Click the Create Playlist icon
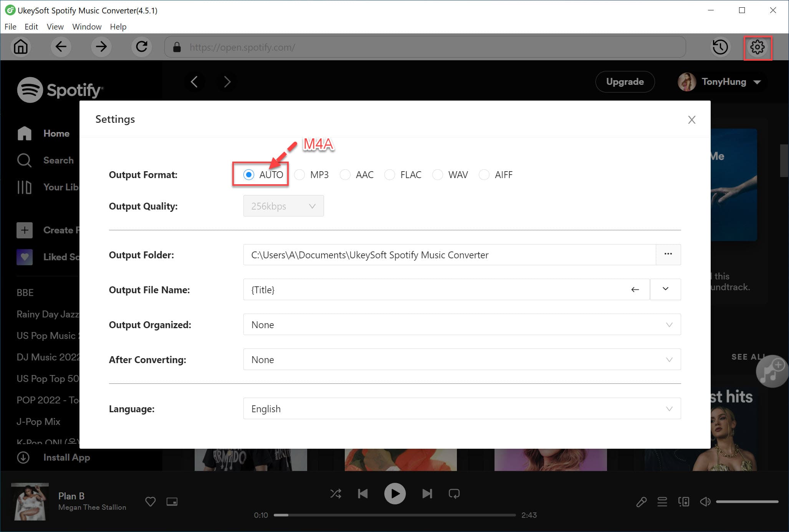 pos(24,230)
